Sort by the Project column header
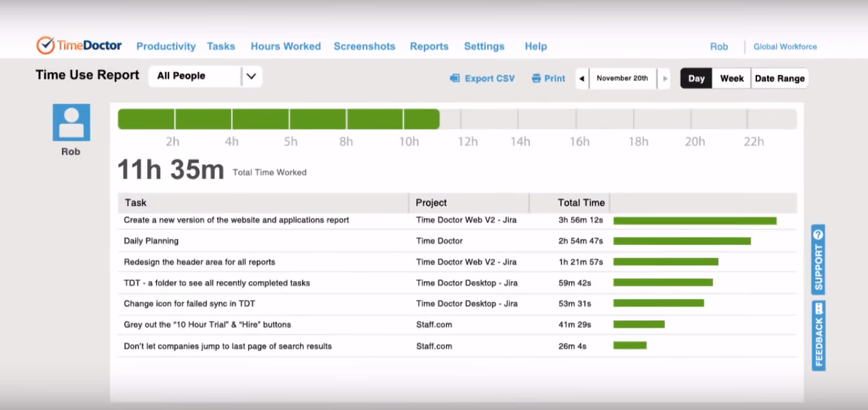Image resolution: width=868 pixels, height=410 pixels. click(431, 202)
